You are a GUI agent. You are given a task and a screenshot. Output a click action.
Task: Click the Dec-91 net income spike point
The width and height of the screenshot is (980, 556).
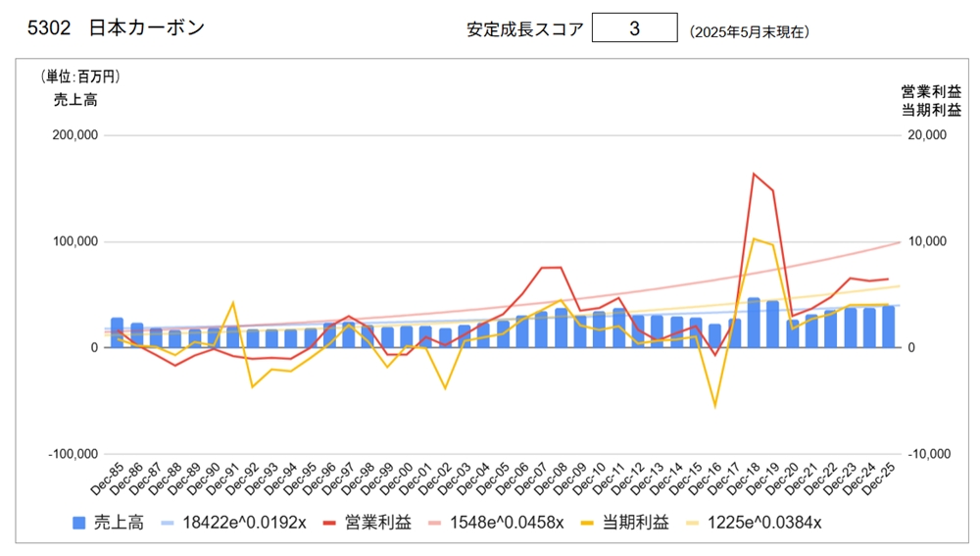[x=232, y=303]
